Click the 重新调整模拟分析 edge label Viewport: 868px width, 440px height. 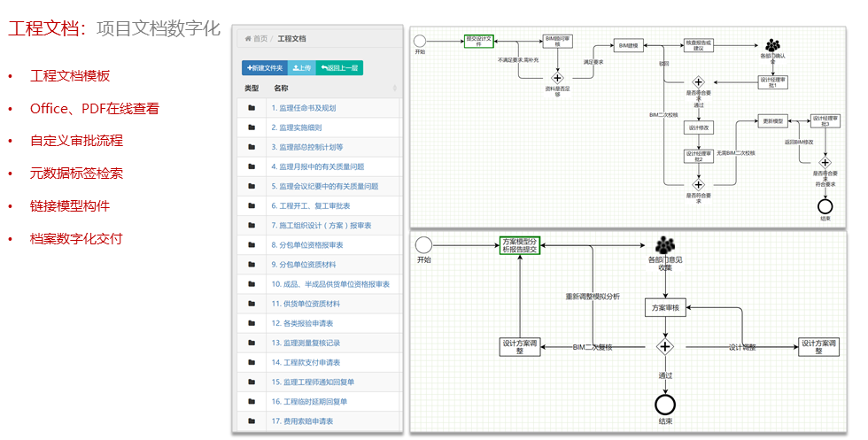click(x=593, y=297)
